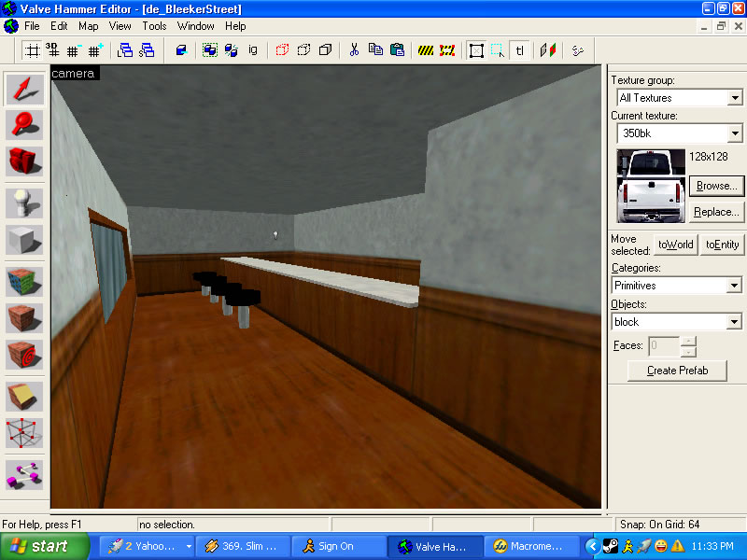The image size is (747, 560).
Task: Click the white truck texture preview thumbnail
Action: pos(651,186)
